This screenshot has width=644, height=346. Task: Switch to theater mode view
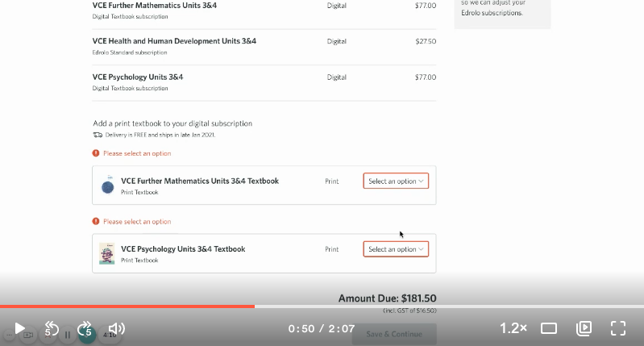[549, 328]
